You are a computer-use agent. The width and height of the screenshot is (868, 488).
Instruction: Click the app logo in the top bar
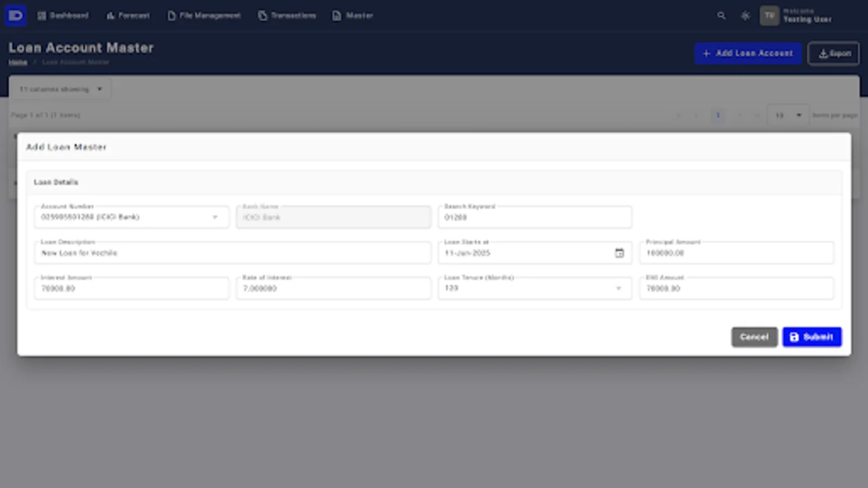[16, 15]
